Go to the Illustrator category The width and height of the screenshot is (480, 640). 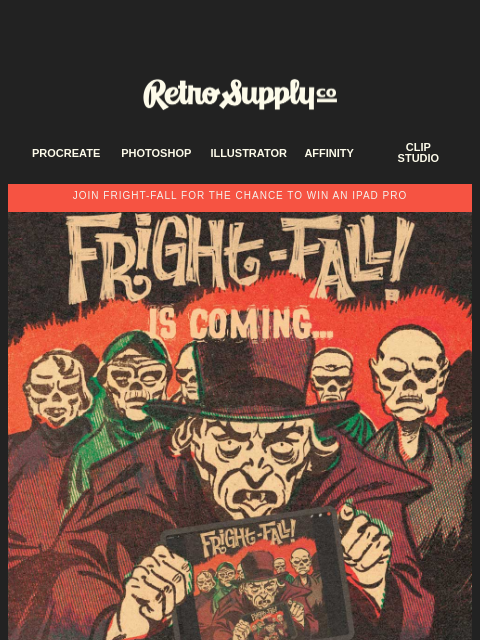pos(249,153)
